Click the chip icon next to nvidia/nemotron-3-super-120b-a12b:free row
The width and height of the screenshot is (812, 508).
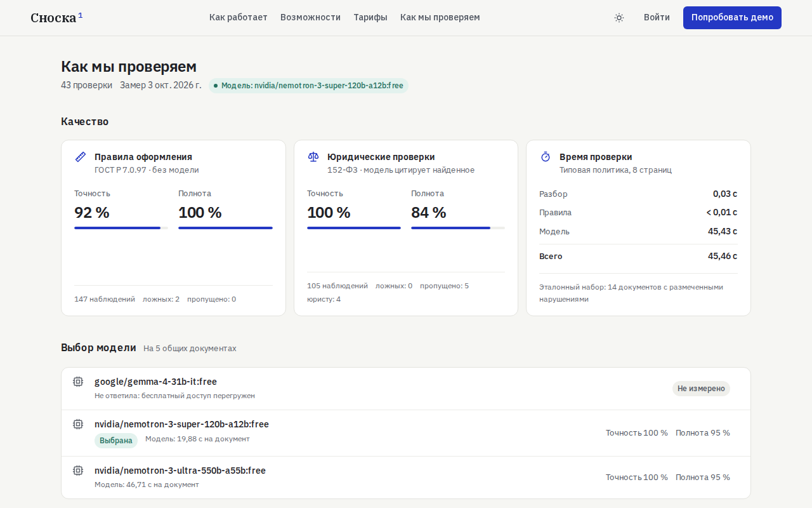tap(78, 424)
